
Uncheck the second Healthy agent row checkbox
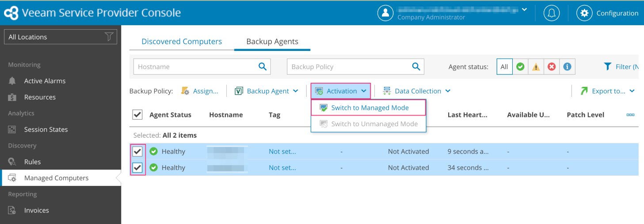(x=137, y=168)
